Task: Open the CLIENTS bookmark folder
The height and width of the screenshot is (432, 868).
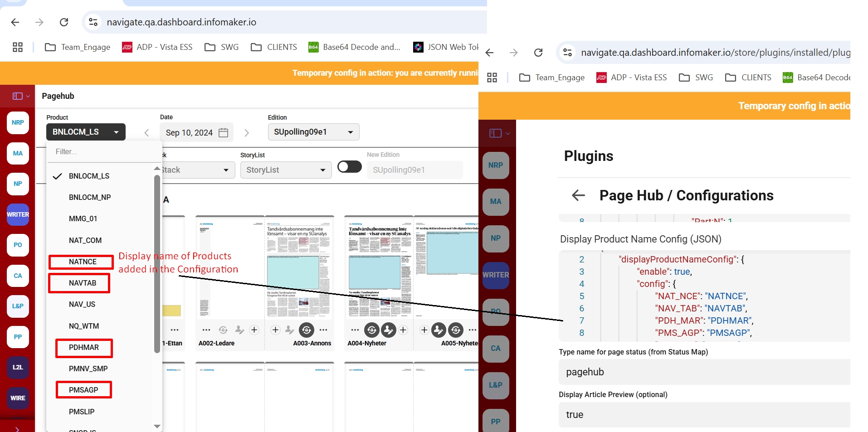Action: click(x=274, y=47)
